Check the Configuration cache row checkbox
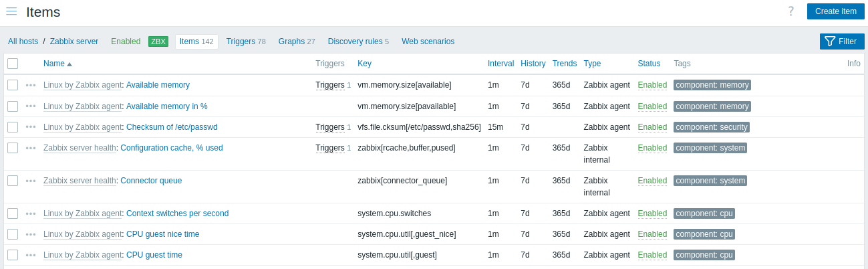Viewport: 868px width, 269px height. coord(13,148)
